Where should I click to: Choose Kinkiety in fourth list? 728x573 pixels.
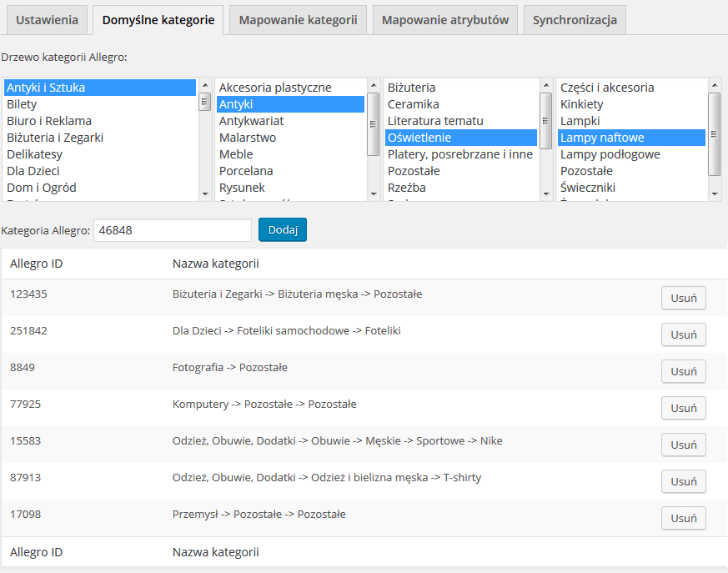[631, 104]
